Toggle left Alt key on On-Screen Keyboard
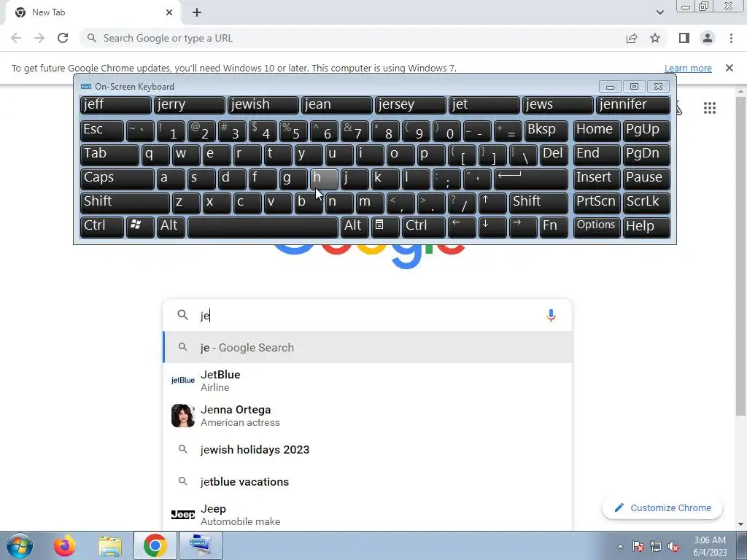This screenshot has width=747, height=560. click(x=170, y=227)
